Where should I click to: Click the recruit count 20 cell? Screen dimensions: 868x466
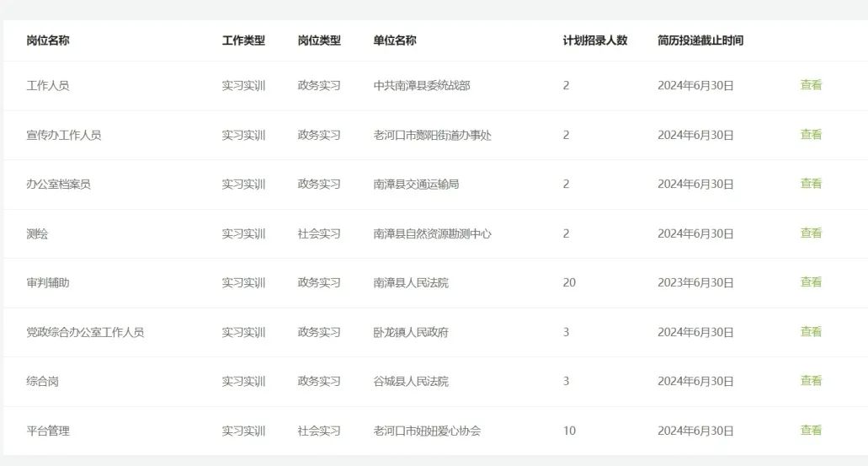(569, 282)
